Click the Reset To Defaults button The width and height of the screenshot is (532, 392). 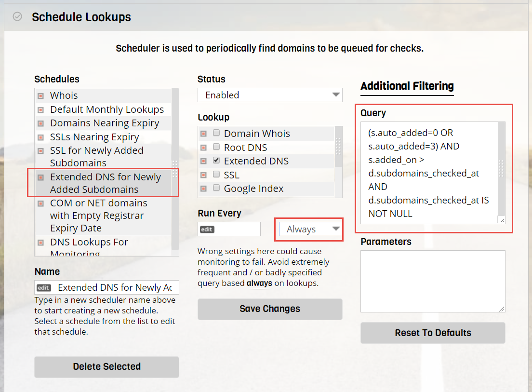point(433,333)
